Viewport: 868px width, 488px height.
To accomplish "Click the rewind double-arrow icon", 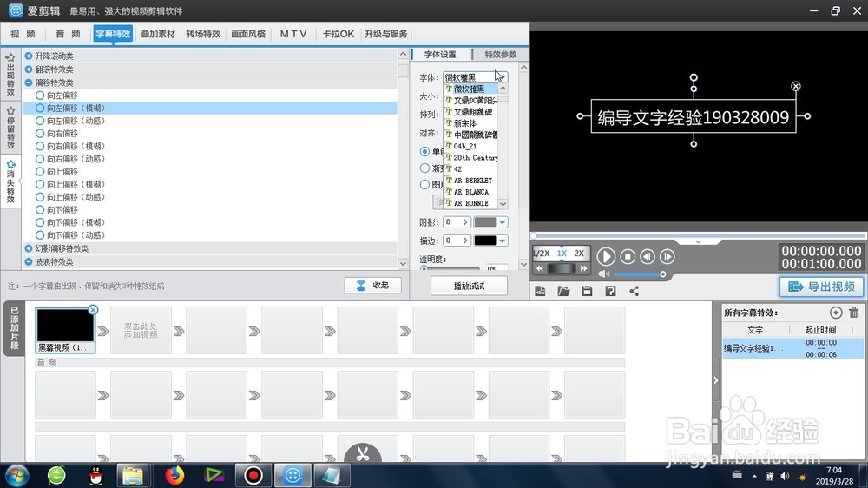I will 540,268.
